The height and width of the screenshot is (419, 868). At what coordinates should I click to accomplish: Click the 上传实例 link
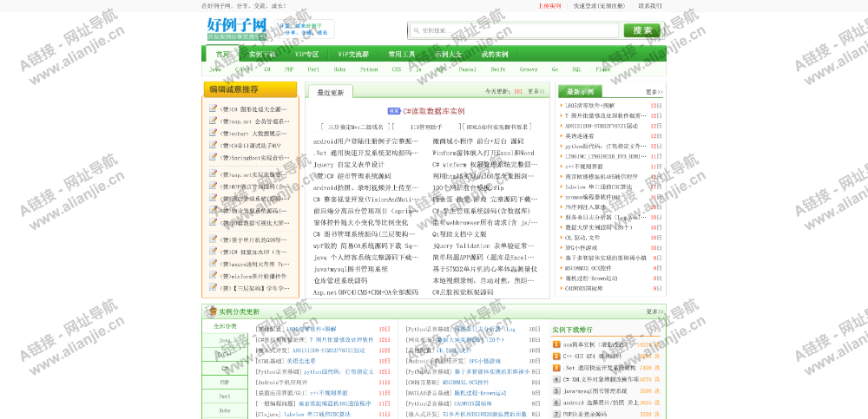pos(549,6)
